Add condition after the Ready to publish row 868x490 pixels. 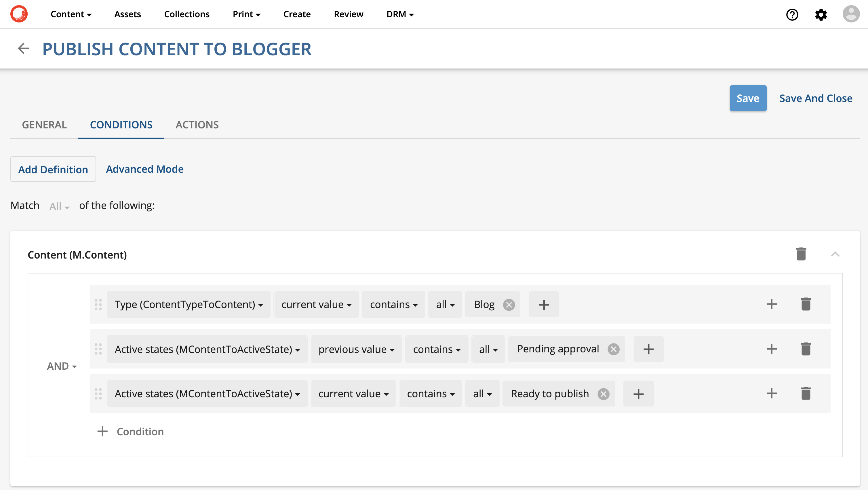771,393
